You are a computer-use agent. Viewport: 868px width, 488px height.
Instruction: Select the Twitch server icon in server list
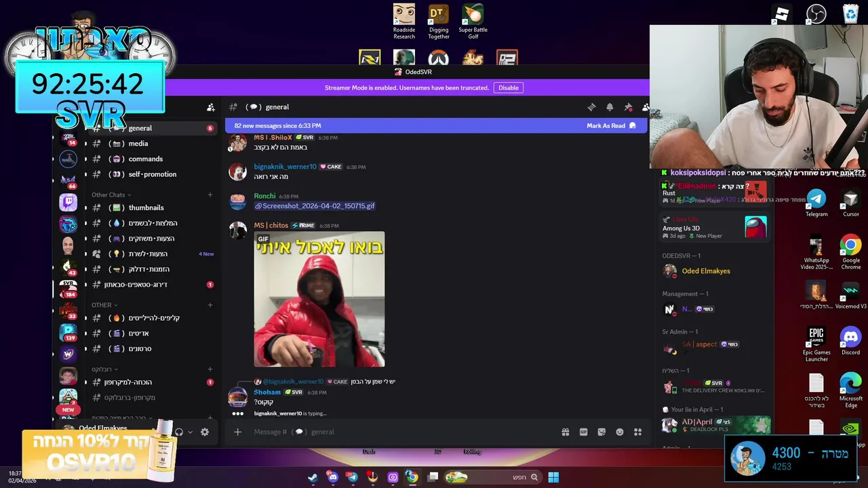point(68,202)
